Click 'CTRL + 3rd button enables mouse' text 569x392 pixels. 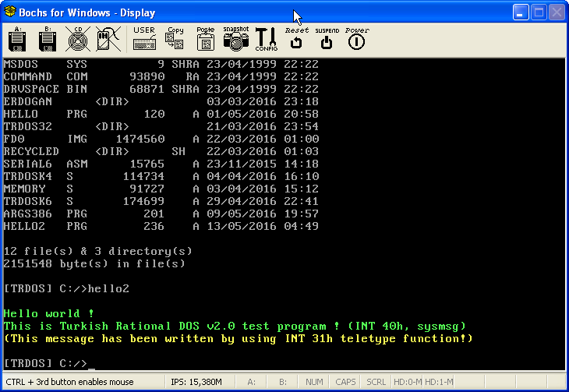(x=69, y=382)
